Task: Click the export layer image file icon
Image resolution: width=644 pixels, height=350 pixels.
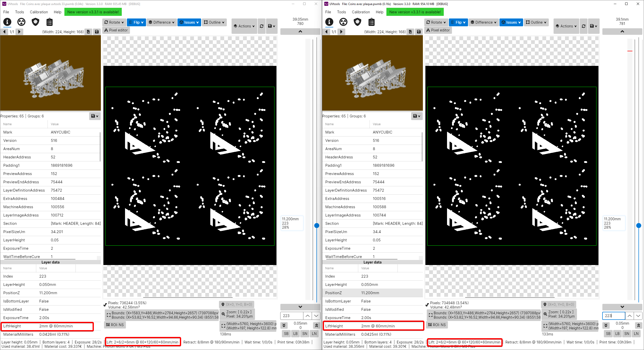Action: pos(88,32)
